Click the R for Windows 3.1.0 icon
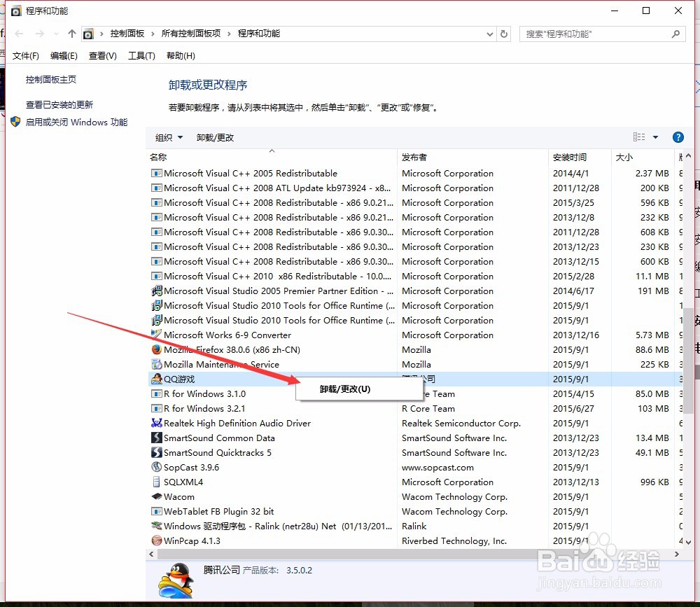 click(156, 393)
